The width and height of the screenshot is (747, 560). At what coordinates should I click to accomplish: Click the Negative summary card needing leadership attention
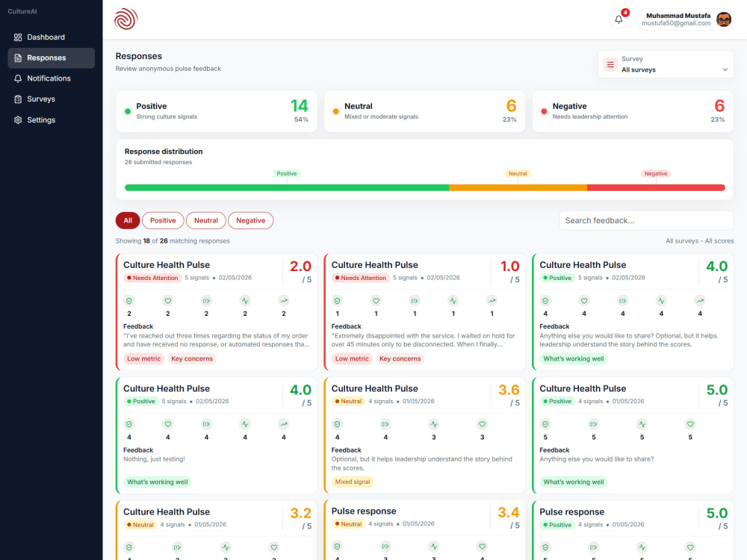(x=633, y=111)
